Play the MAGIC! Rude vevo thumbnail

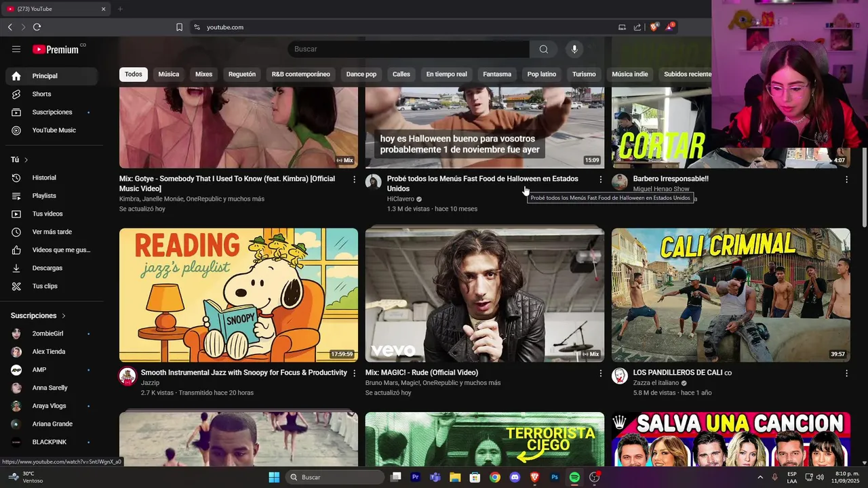click(485, 295)
